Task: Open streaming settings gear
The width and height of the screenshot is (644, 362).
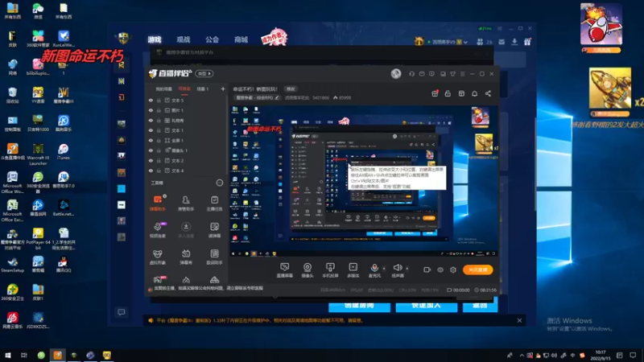Action: (x=453, y=269)
